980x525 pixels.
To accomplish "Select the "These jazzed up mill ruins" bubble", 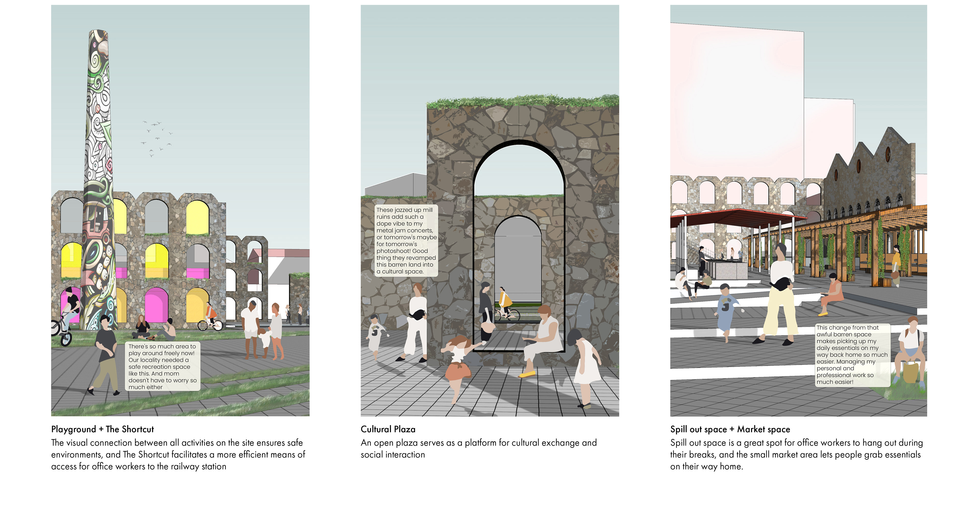I will coord(406,240).
